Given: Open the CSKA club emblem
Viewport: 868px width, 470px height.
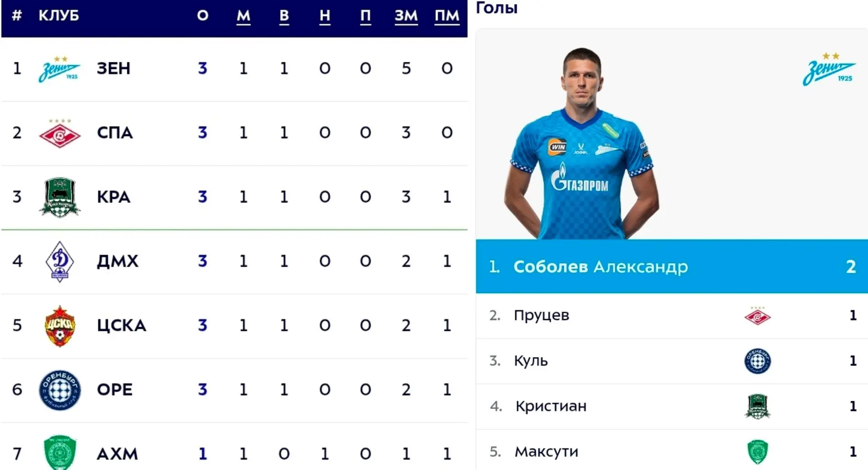Looking at the screenshot, I should pos(60,326).
